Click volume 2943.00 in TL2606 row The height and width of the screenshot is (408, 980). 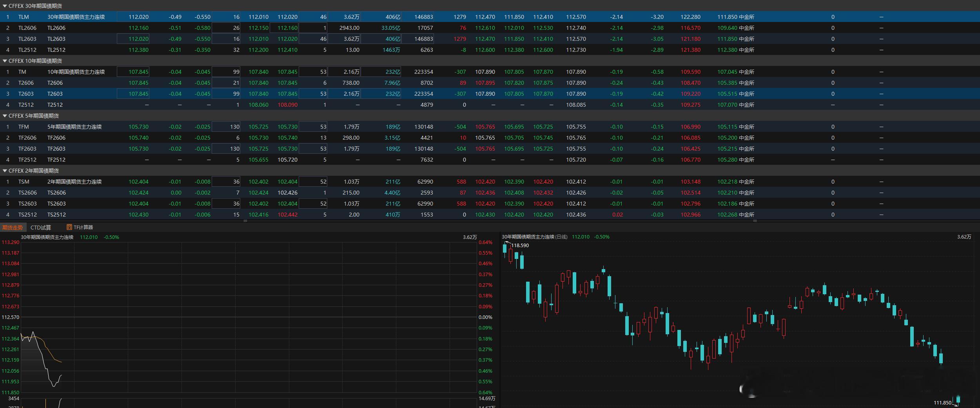(349, 28)
